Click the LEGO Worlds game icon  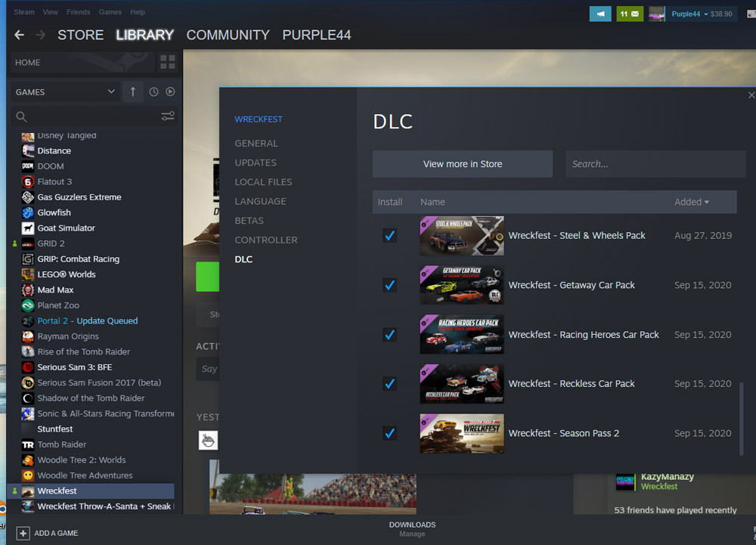tap(28, 274)
